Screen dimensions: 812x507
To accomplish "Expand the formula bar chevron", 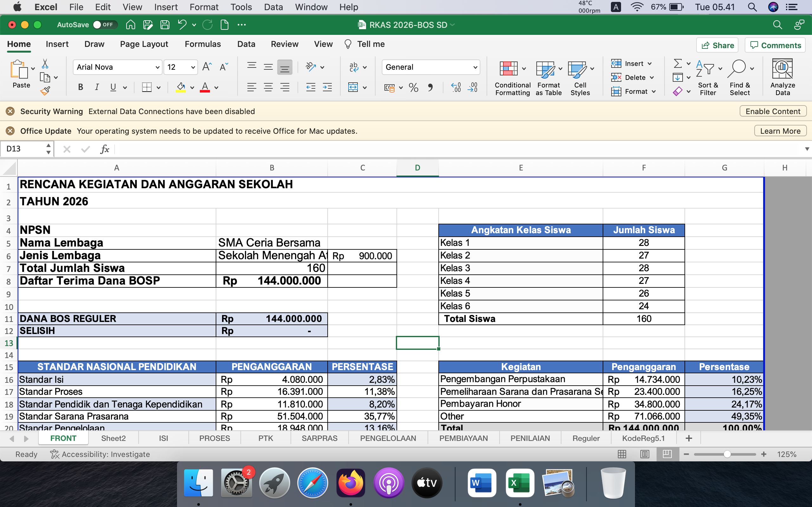I will [x=807, y=149].
